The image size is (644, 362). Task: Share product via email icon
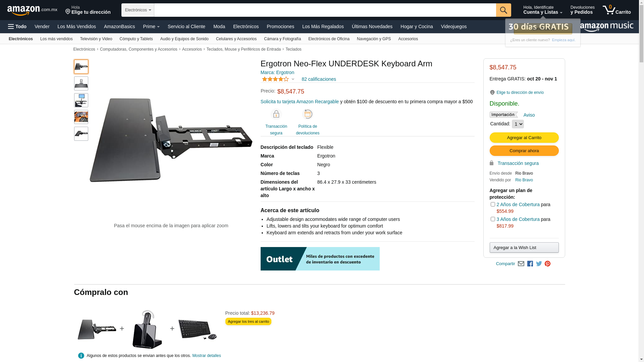521,264
